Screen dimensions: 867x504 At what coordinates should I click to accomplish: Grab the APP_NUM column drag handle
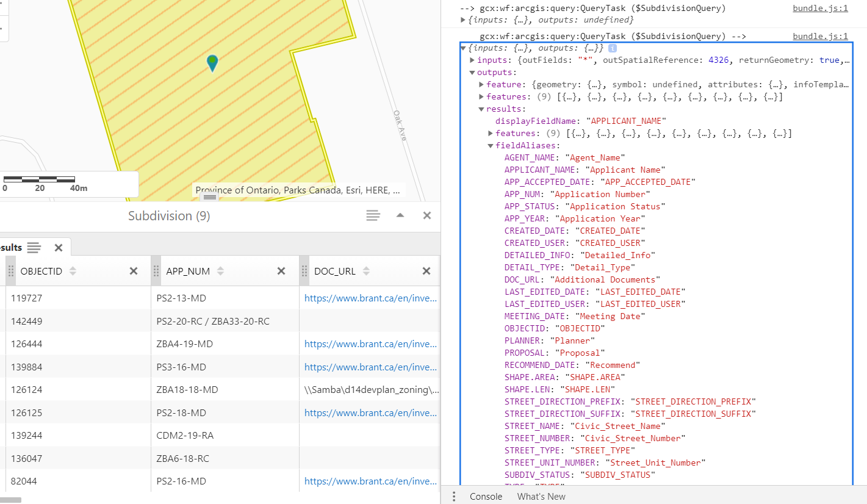coord(157,271)
